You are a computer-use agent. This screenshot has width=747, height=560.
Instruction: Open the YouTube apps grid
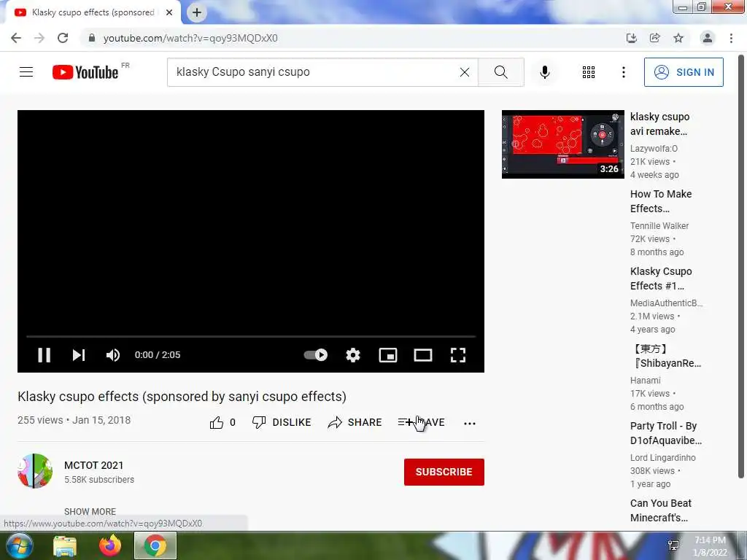click(x=589, y=72)
